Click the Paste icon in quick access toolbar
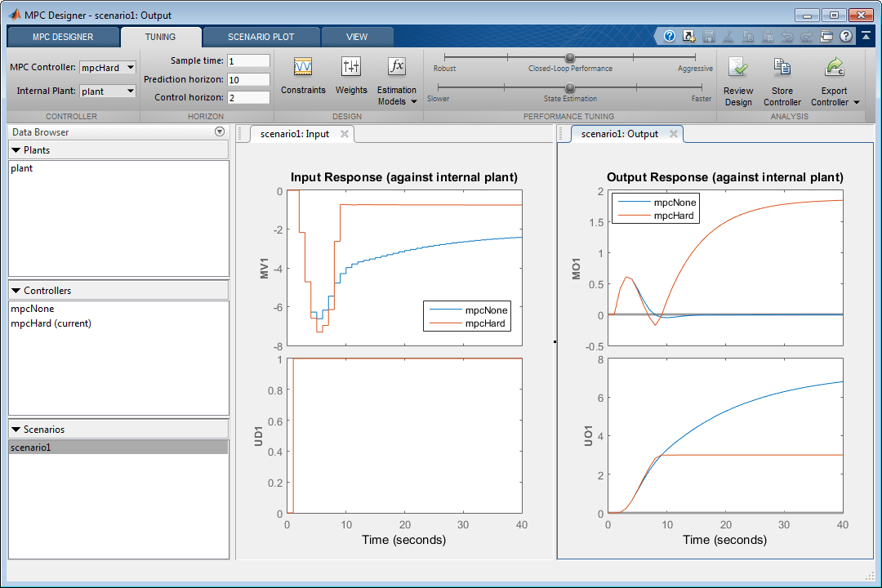The image size is (882, 588). tap(768, 37)
